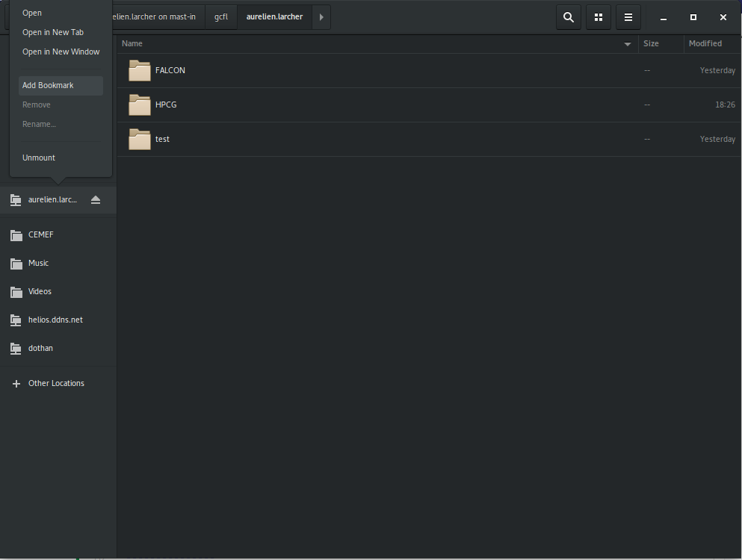Sort the file list by Modified column

coord(713,43)
